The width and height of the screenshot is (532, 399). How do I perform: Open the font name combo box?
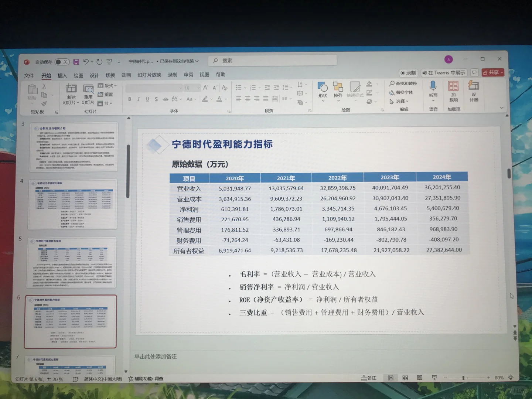coord(154,88)
